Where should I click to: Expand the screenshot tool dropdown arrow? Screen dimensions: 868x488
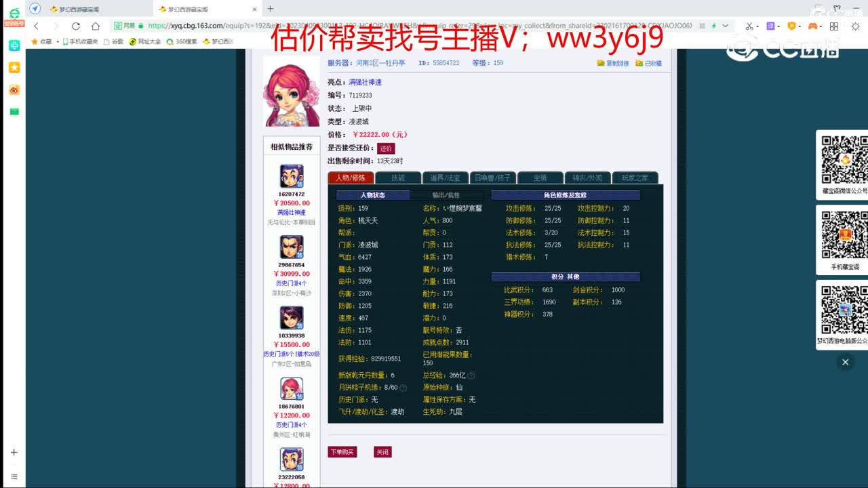757,26
